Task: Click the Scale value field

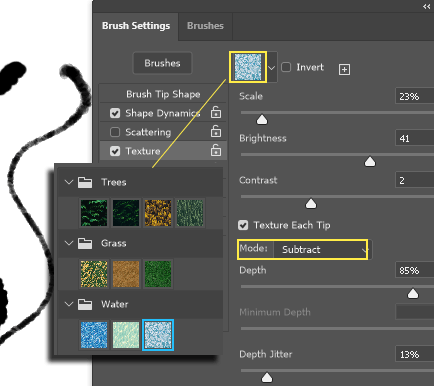Action: [414, 97]
